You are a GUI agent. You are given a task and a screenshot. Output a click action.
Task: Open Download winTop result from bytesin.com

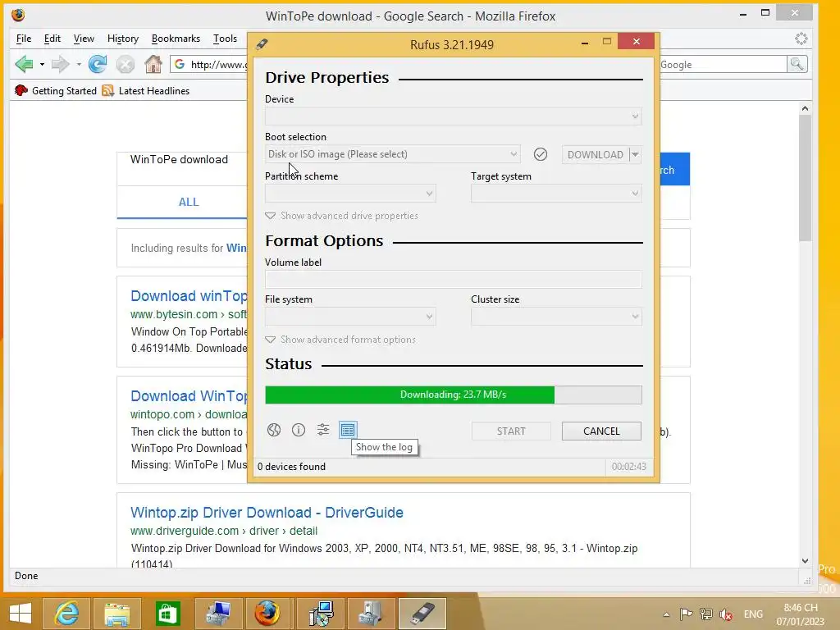189,296
